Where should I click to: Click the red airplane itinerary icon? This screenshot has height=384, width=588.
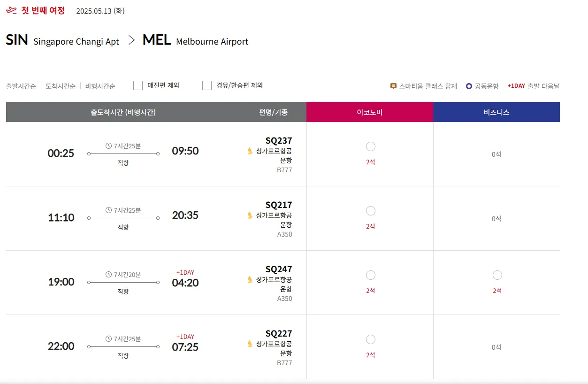coord(11,10)
